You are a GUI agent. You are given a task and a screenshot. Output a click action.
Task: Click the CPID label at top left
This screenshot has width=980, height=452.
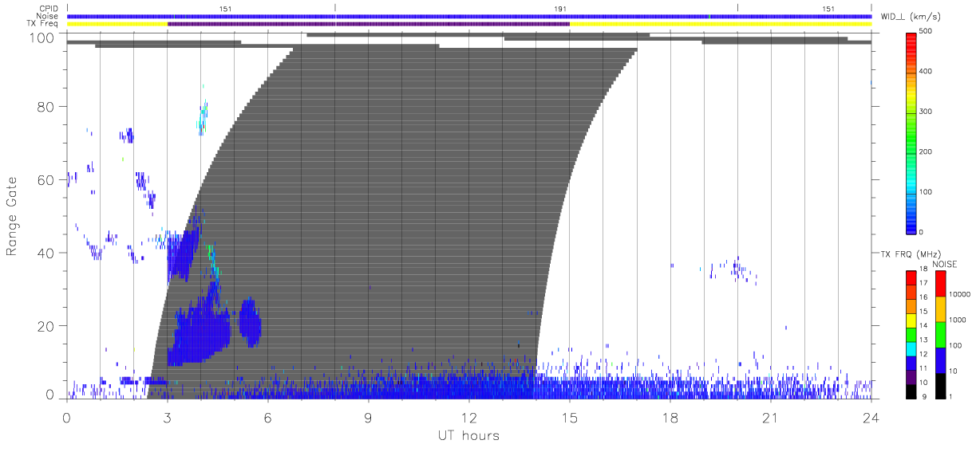(48, 9)
